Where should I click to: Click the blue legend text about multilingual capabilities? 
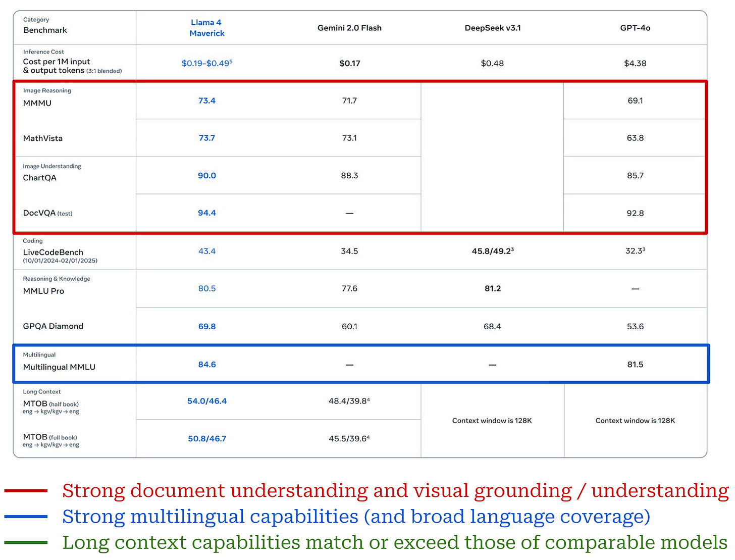[x=356, y=517]
